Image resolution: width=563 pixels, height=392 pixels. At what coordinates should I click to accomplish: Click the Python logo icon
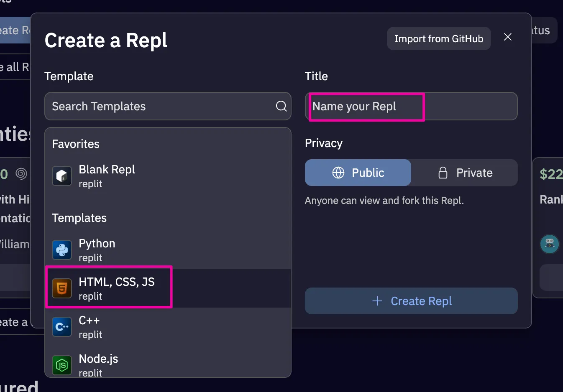pyautogui.click(x=62, y=250)
